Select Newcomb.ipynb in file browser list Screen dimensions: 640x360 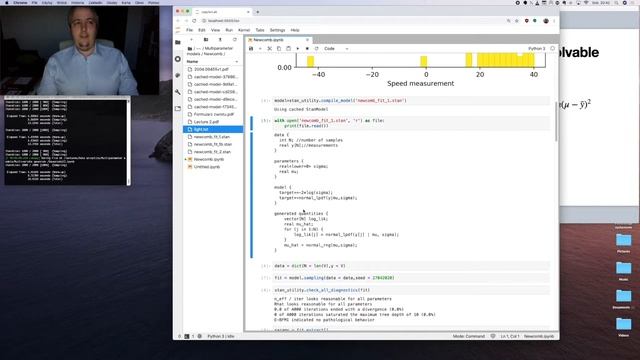[x=213, y=159]
